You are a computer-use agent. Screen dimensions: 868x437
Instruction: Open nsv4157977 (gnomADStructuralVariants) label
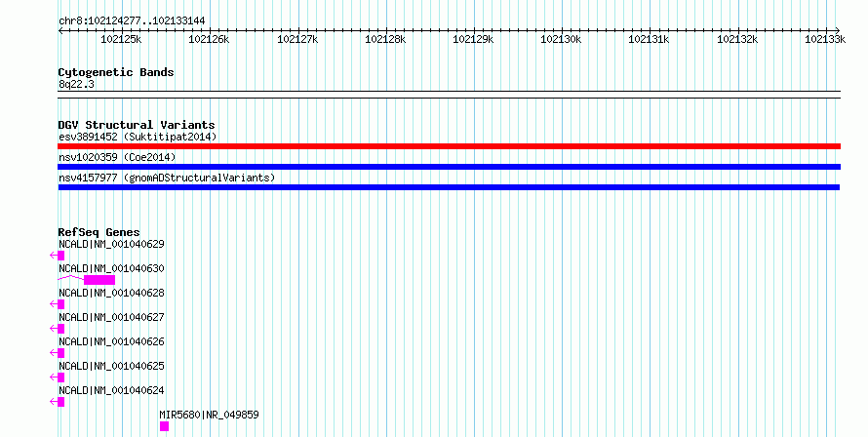pos(167,178)
